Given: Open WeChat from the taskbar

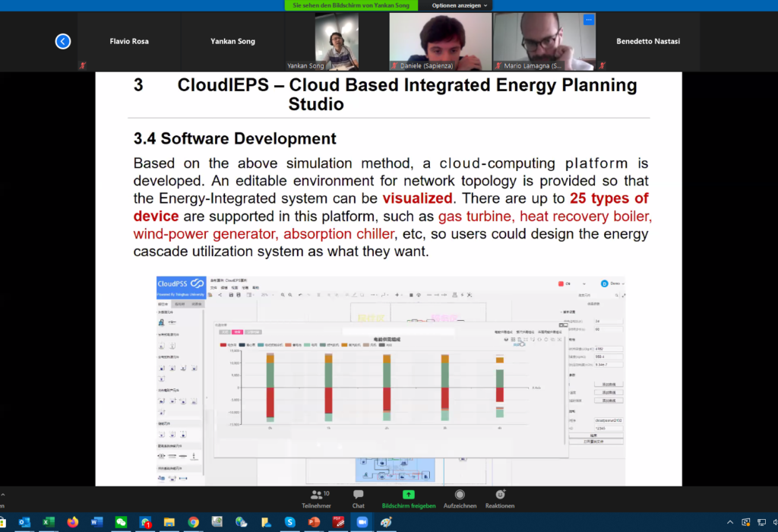Looking at the screenshot, I should pyautogui.click(x=121, y=522).
